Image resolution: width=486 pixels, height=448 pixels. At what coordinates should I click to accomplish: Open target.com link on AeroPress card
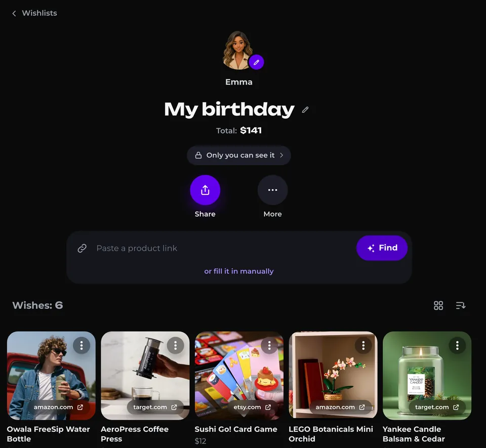coord(155,407)
